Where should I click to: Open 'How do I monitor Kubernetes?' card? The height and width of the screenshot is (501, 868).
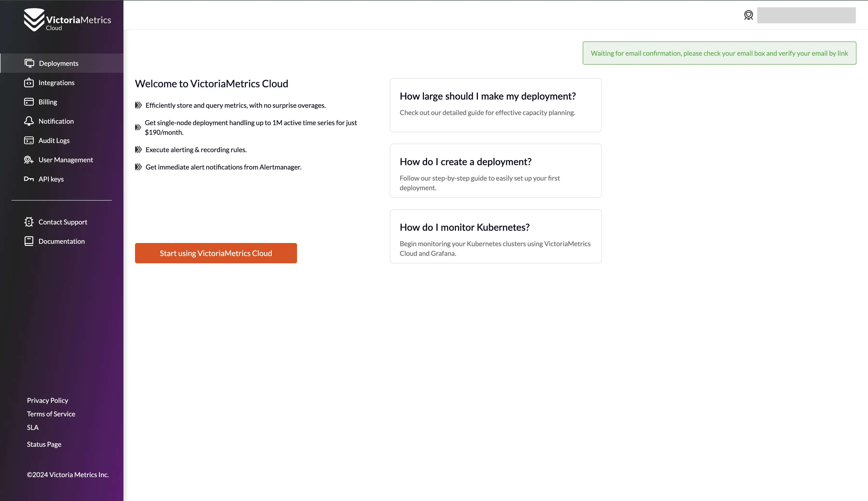tap(495, 236)
